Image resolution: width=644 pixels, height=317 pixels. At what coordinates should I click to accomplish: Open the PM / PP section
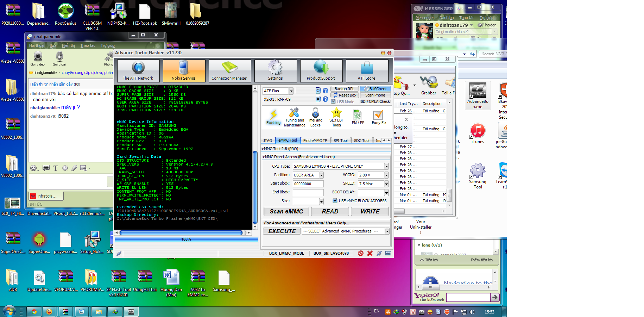click(358, 117)
